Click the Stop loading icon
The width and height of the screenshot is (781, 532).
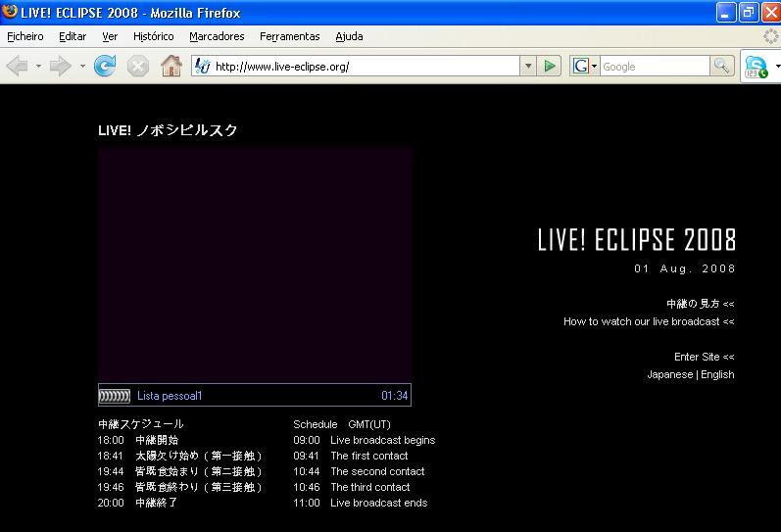[137, 67]
